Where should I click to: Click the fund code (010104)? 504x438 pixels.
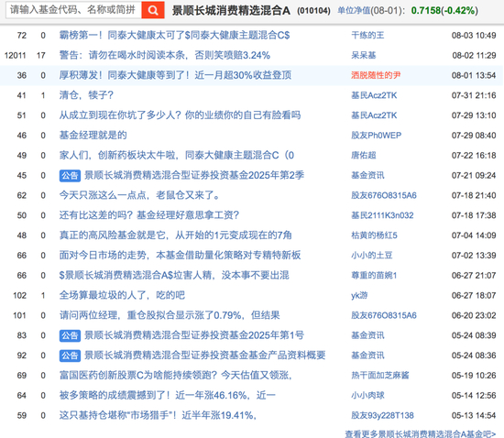point(313,11)
